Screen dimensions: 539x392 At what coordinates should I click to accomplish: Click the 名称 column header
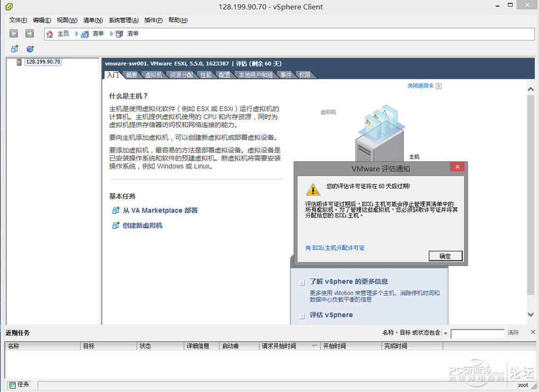coord(43,346)
